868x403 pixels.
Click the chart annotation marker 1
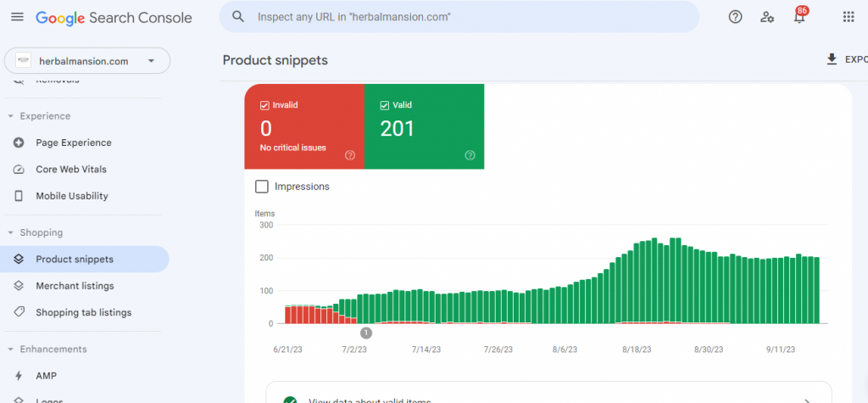coord(366,333)
